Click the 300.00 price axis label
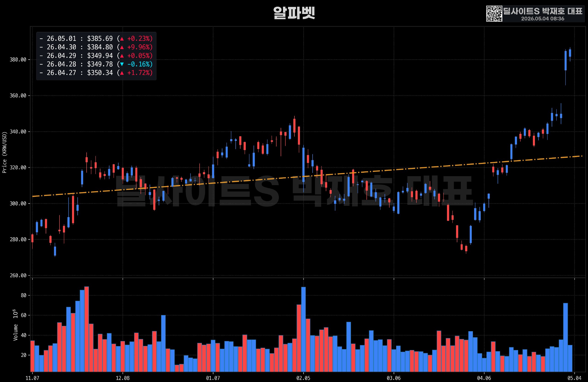 coord(18,204)
